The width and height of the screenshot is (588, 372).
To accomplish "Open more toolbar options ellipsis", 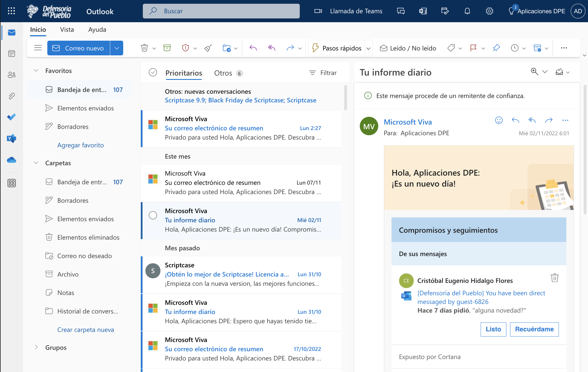I will [564, 48].
